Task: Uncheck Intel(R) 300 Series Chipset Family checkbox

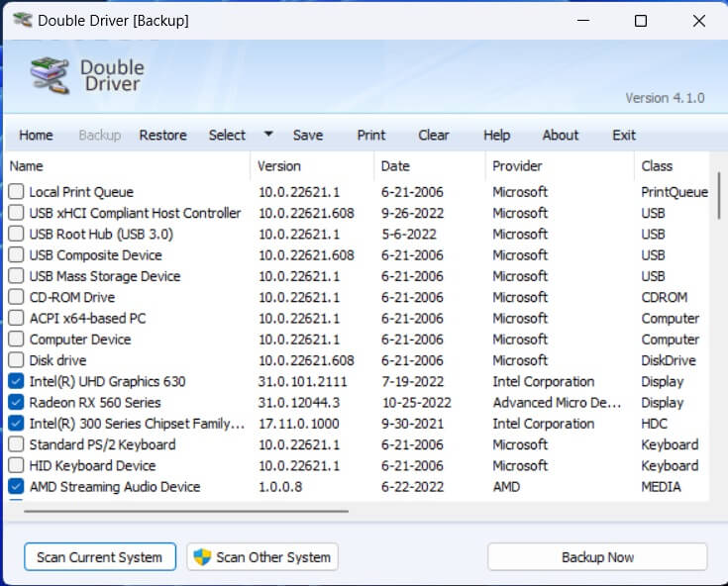Action: tap(16, 423)
